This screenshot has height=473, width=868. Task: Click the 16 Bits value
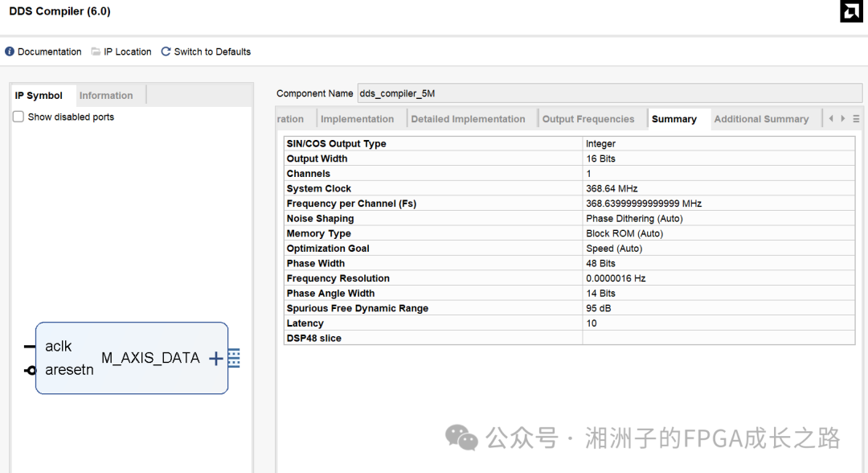click(x=600, y=158)
